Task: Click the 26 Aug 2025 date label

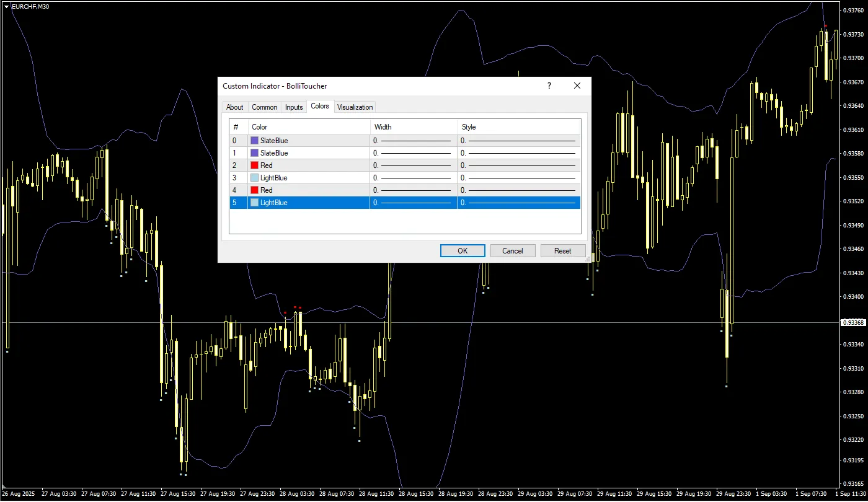Action: point(19,495)
